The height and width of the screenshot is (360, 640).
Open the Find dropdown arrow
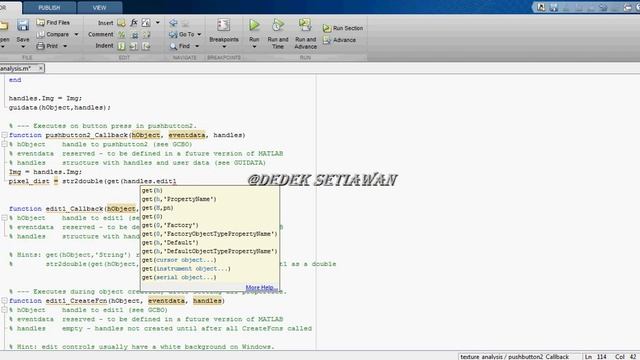tap(197, 46)
